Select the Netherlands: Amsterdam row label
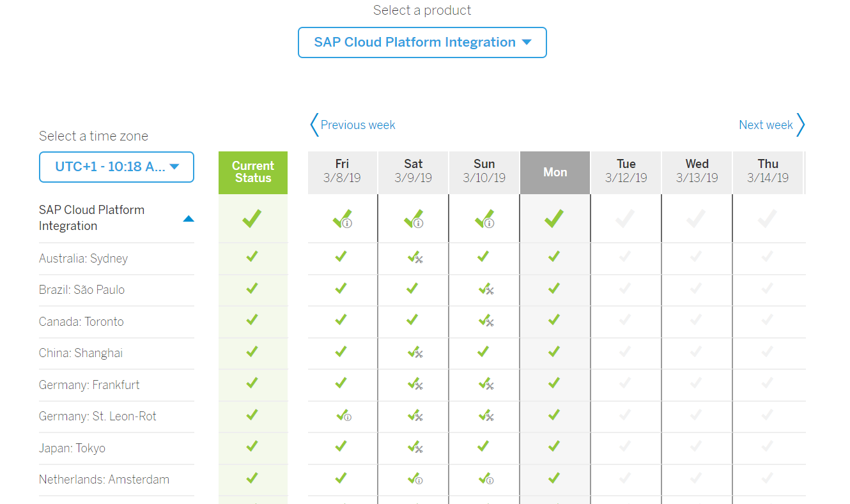This screenshot has height=504, width=850. 104,480
